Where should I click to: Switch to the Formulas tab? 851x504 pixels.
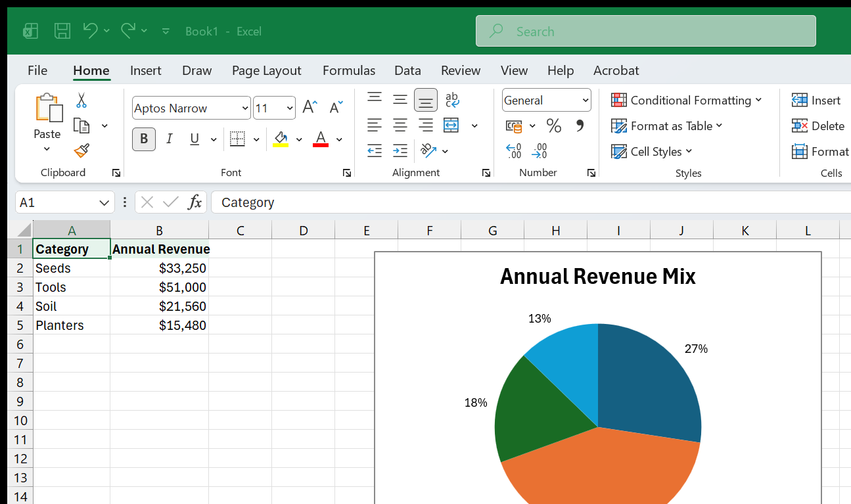[349, 70]
